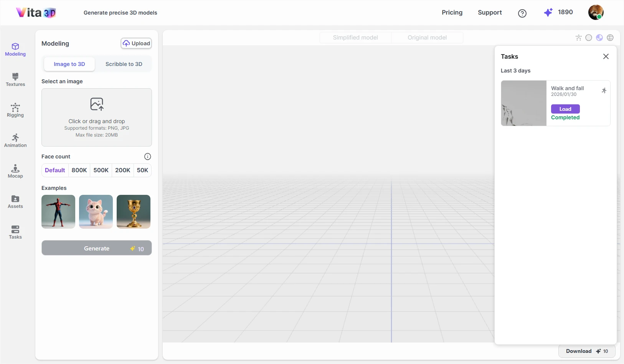This screenshot has width=624, height=364.
Task: Select the Textures tool from sidebar
Action: (15, 80)
